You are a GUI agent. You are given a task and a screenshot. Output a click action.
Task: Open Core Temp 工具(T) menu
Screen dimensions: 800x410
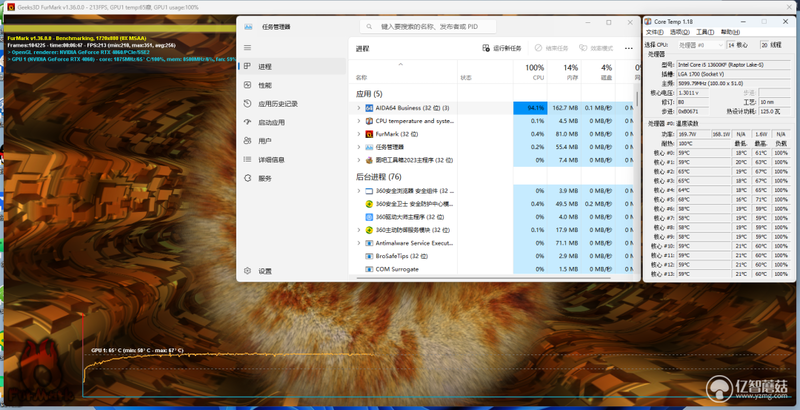[705, 32]
